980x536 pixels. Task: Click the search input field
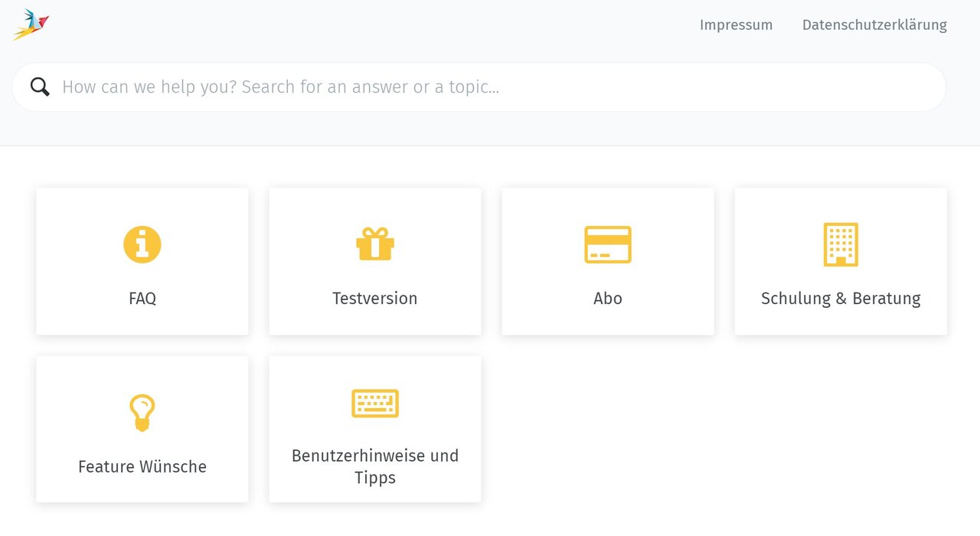306,87
